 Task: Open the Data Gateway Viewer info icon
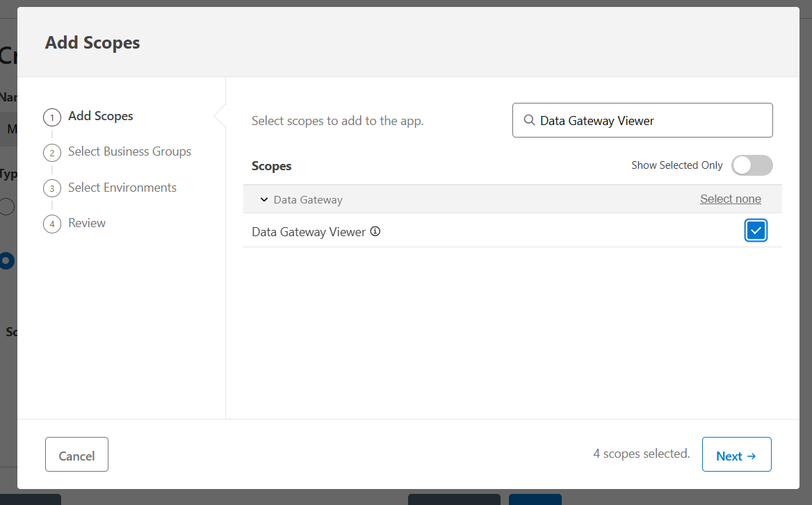[375, 231]
